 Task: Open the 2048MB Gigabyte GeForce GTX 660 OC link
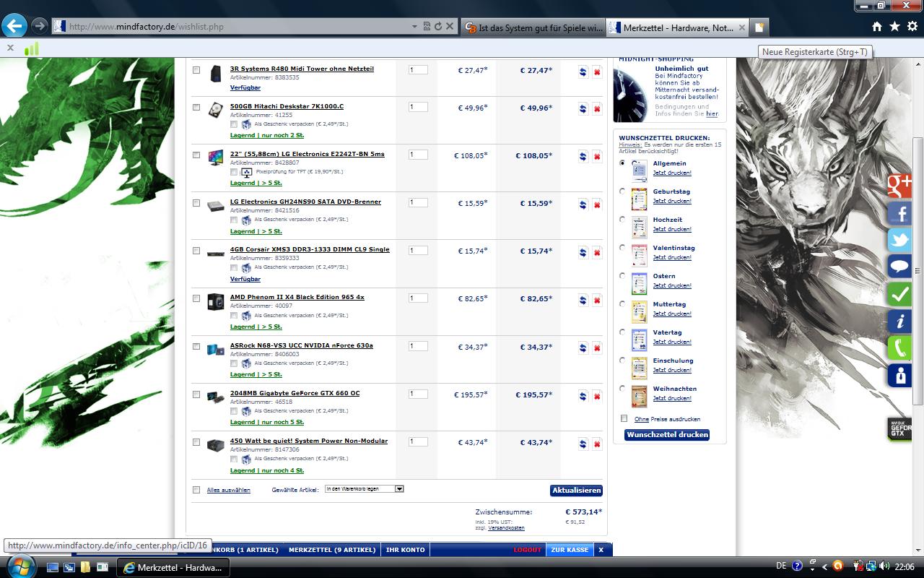coord(295,393)
